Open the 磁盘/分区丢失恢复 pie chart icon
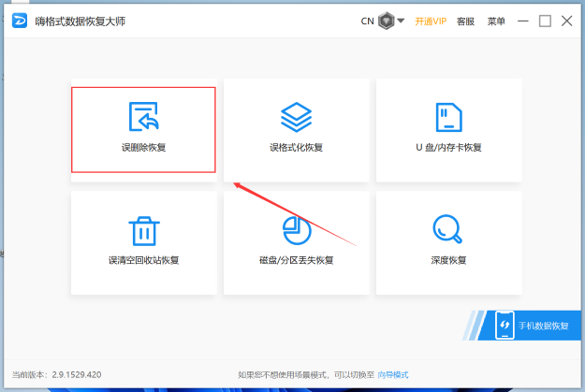Screen dimensions: 585x392 click(x=297, y=230)
